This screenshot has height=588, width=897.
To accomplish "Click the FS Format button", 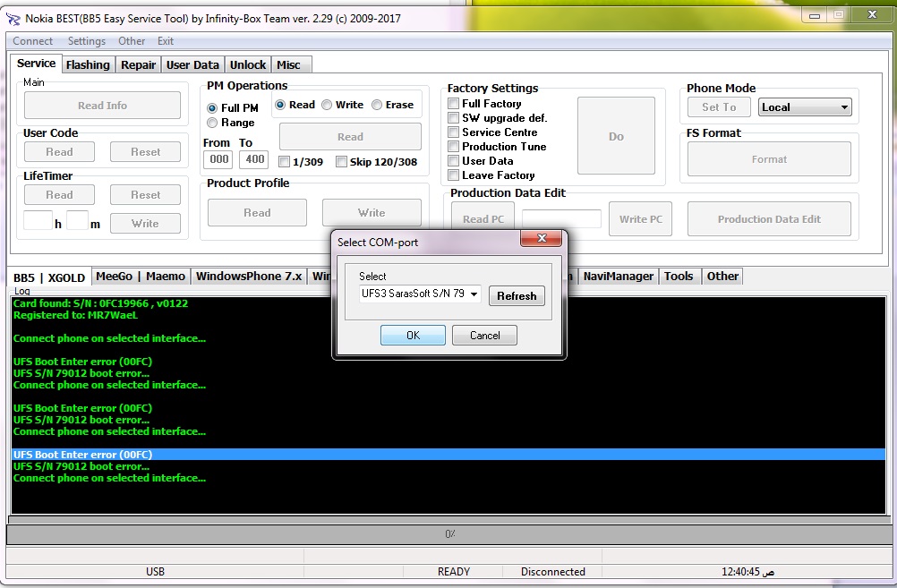I will pos(769,159).
